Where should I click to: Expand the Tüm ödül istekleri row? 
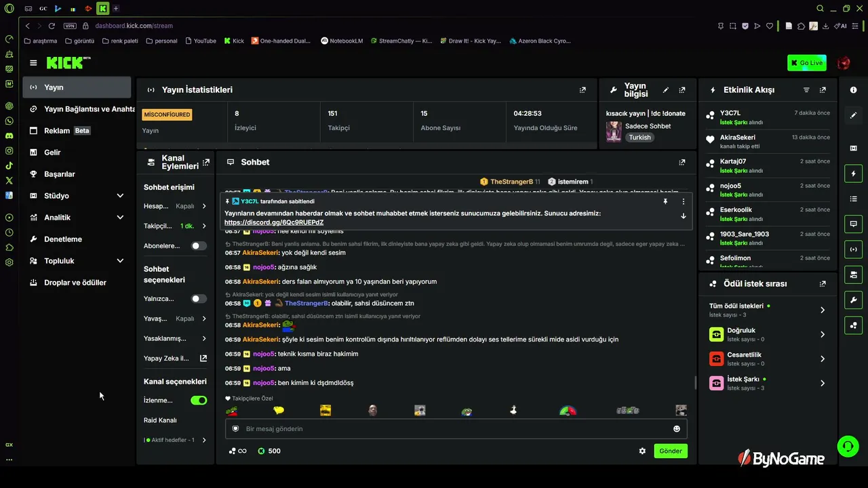tap(767, 310)
